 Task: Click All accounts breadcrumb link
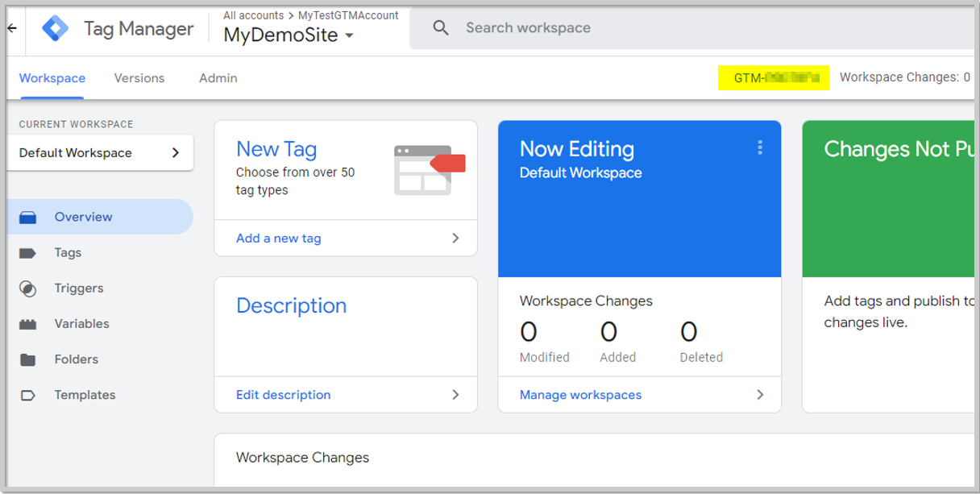254,15
